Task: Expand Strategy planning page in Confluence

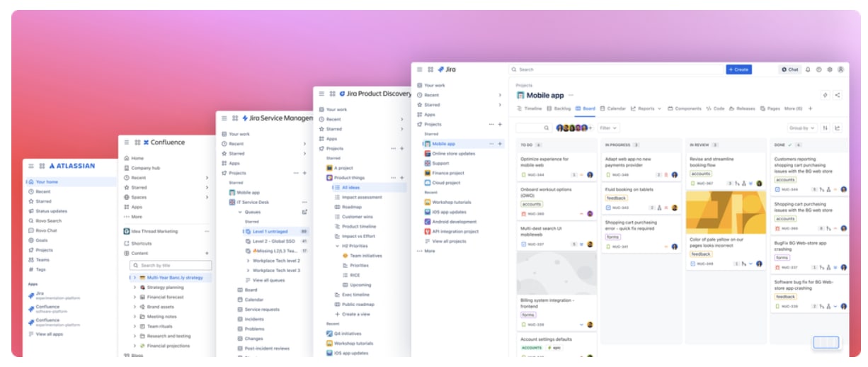Action: [135, 288]
